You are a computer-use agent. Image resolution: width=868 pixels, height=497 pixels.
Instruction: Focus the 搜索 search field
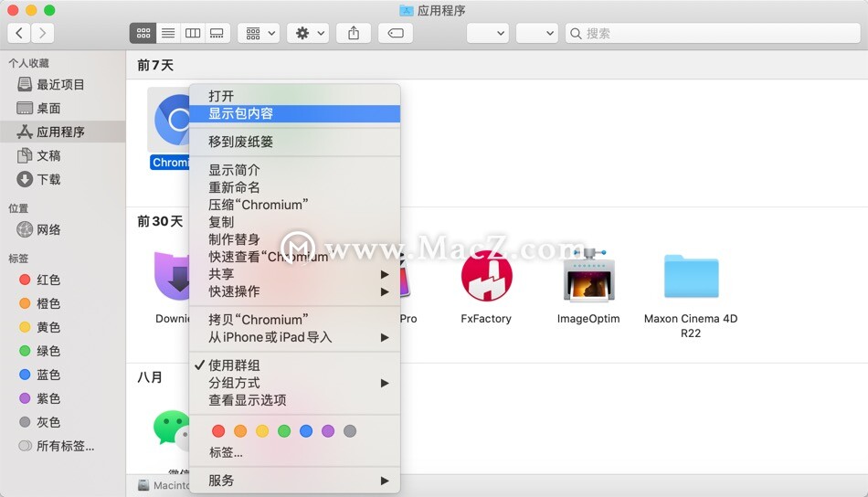[713, 33]
